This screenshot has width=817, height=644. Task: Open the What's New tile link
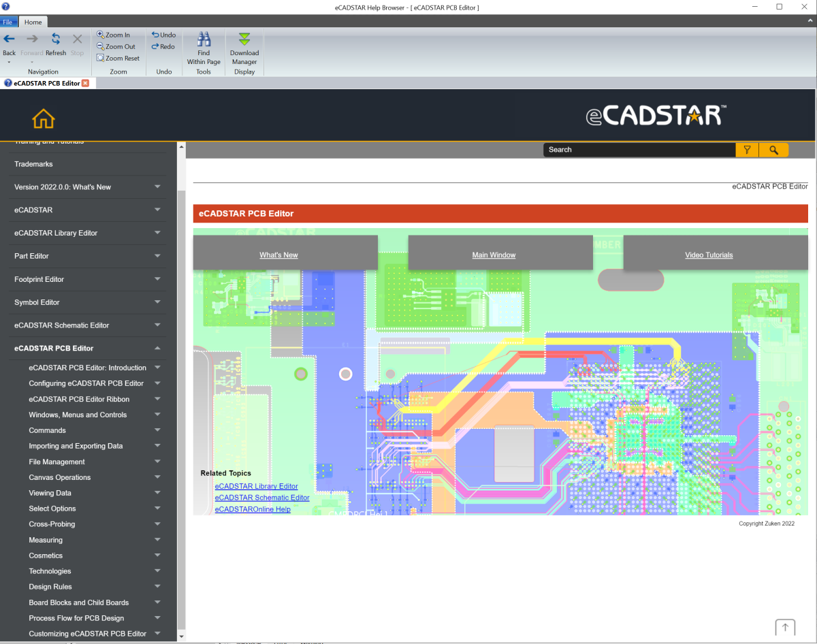click(278, 255)
